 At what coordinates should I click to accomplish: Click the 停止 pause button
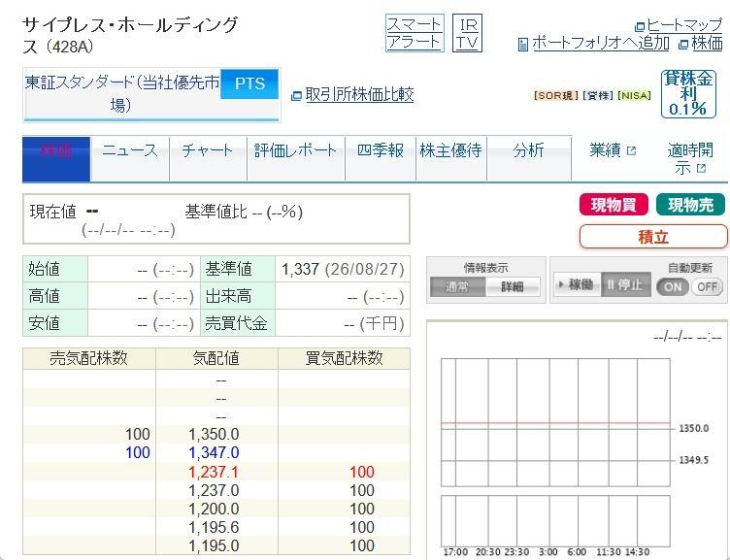(x=626, y=284)
